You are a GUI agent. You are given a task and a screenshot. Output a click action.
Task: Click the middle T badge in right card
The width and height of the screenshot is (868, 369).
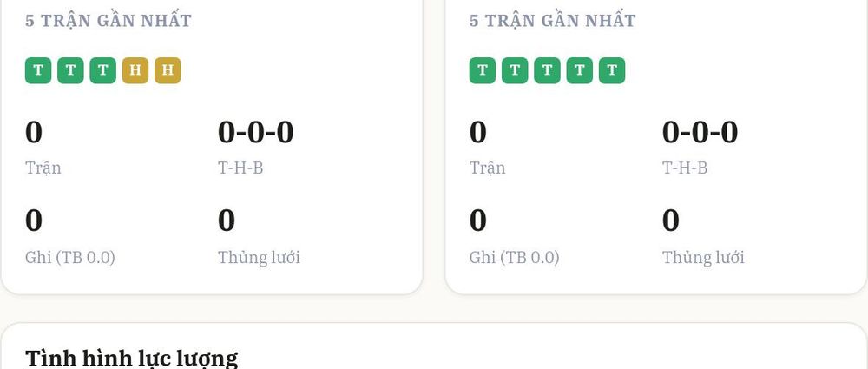[x=547, y=70]
